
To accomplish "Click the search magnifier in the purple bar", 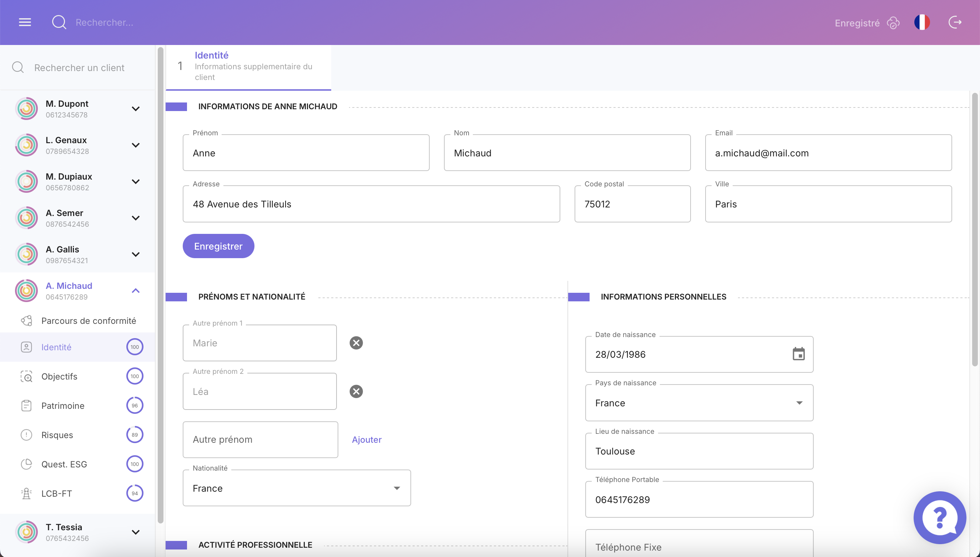I will [59, 22].
